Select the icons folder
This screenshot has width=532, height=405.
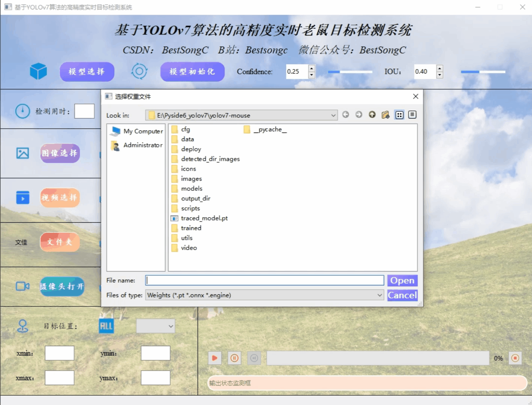click(x=184, y=169)
